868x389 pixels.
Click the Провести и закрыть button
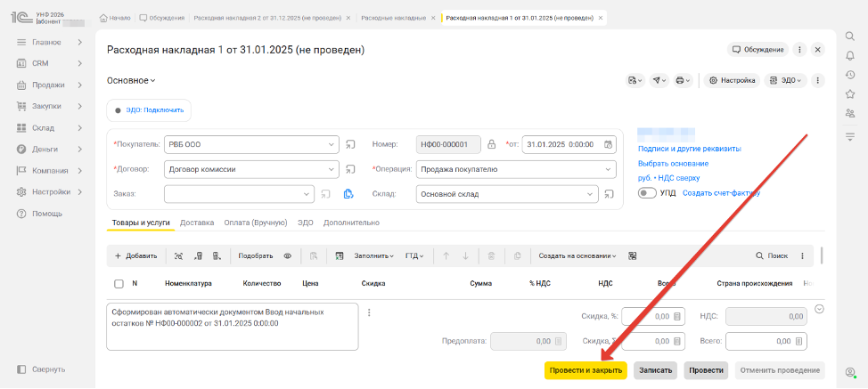pos(585,369)
